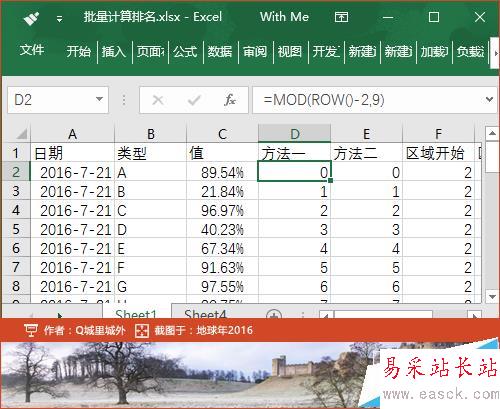Switch to the 开始 ribbon tab
Screen dimensions: 500x409
[78, 52]
